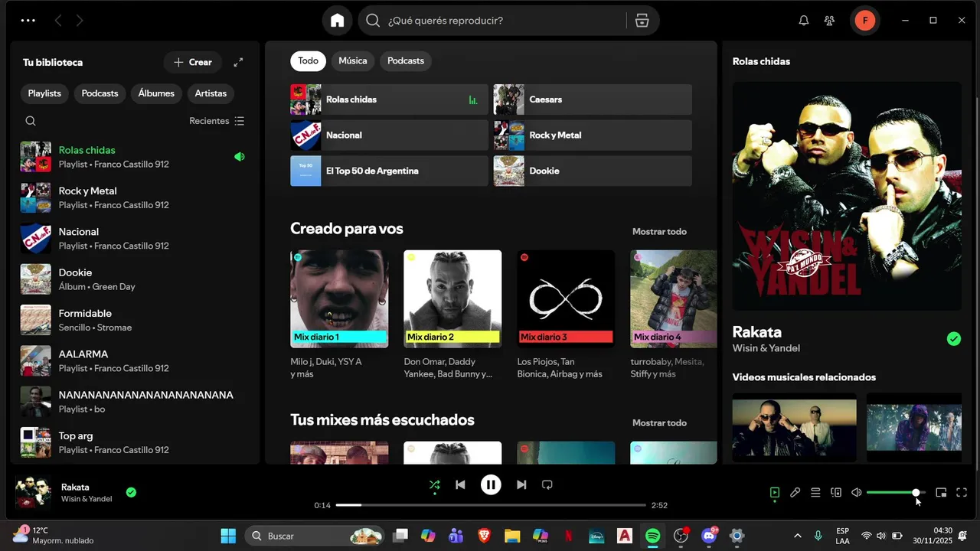Seek within the song progress bar

point(491,505)
